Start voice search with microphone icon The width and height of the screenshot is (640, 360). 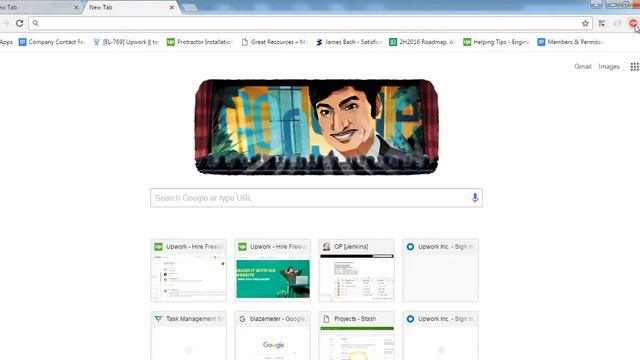click(x=475, y=198)
